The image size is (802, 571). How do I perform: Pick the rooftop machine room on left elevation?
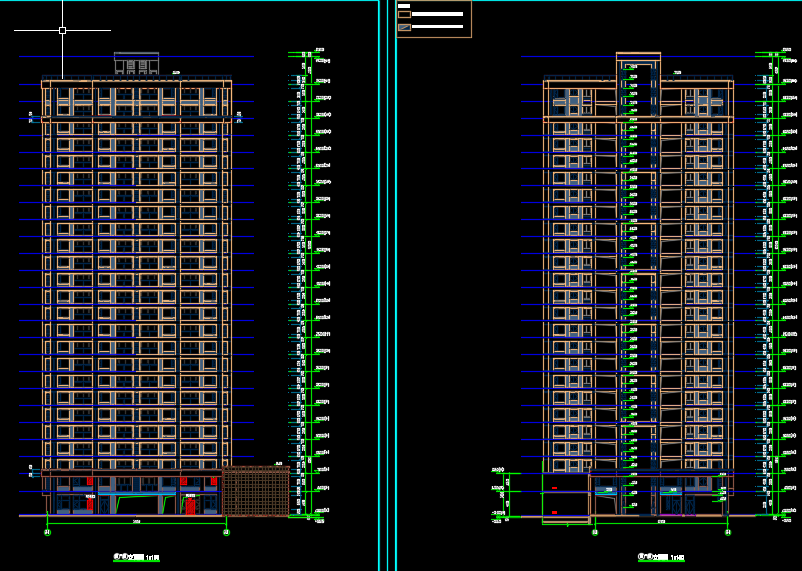pos(136,64)
